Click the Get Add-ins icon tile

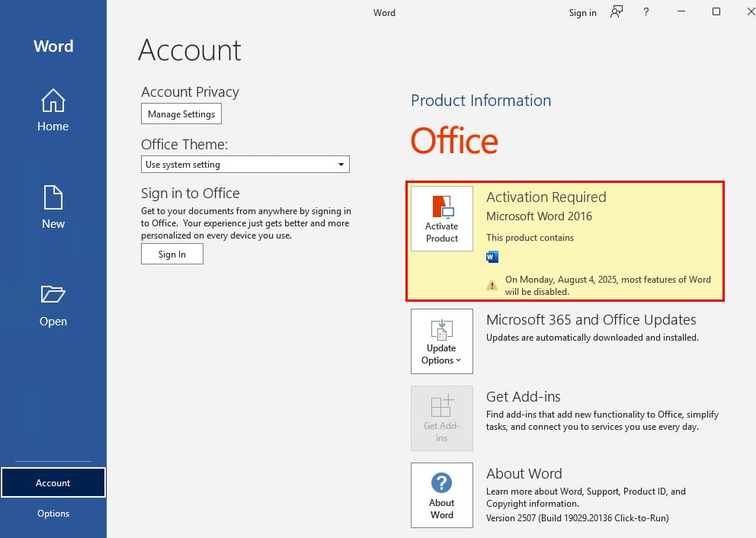coord(442,418)
